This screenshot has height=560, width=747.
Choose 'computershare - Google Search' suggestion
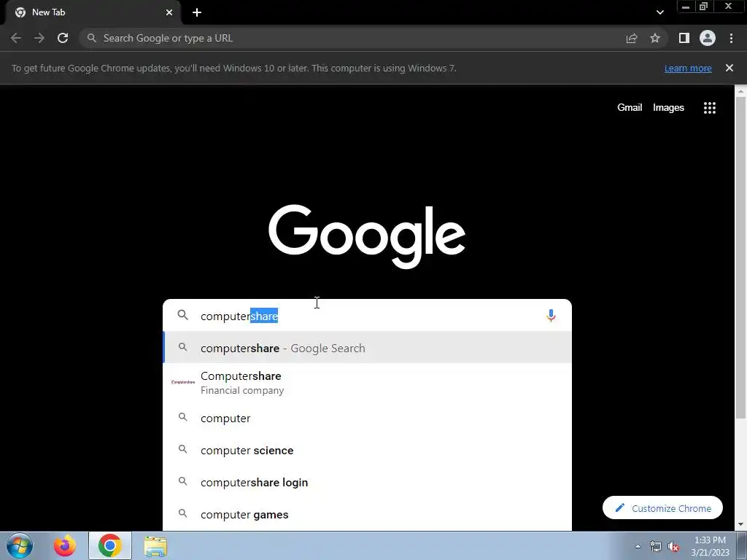368,348
